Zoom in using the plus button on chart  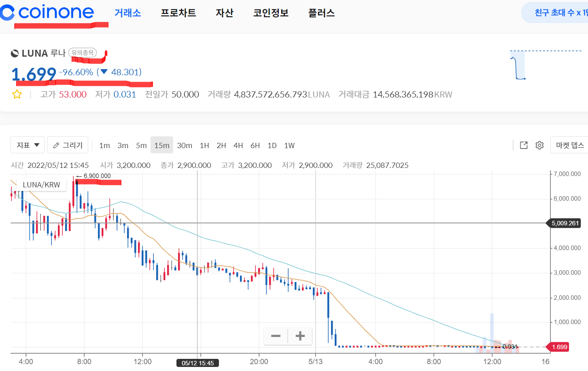pyautogui.click(x=300, y=336)
